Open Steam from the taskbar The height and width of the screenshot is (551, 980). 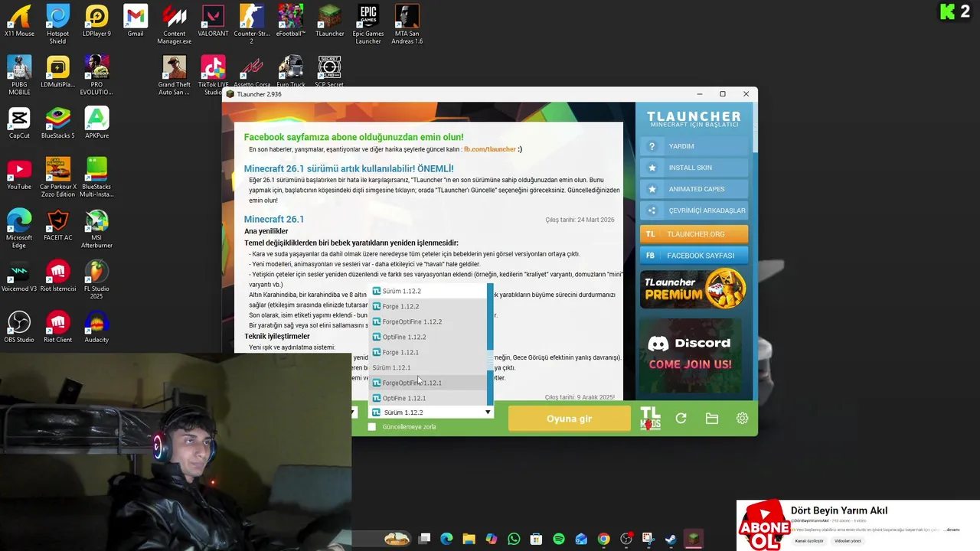pyautogui.click(x=671, y=539)
